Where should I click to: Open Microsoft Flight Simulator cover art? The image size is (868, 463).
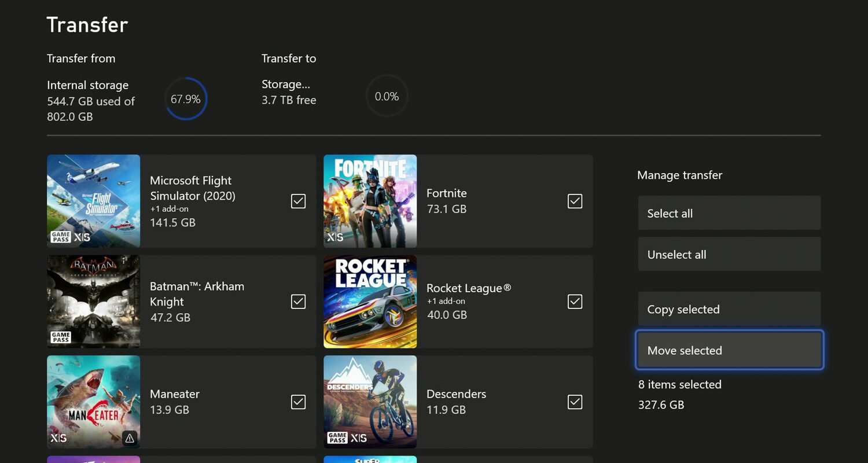pos(93,201)
